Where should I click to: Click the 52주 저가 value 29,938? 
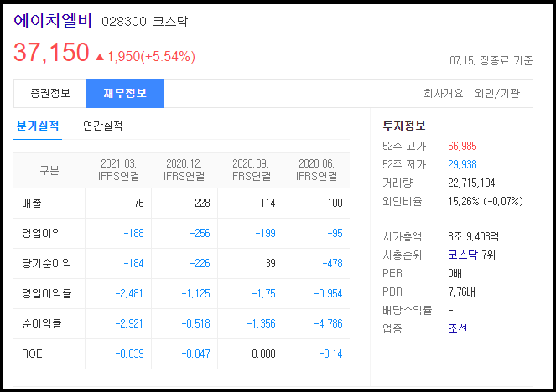click(462, 164)
